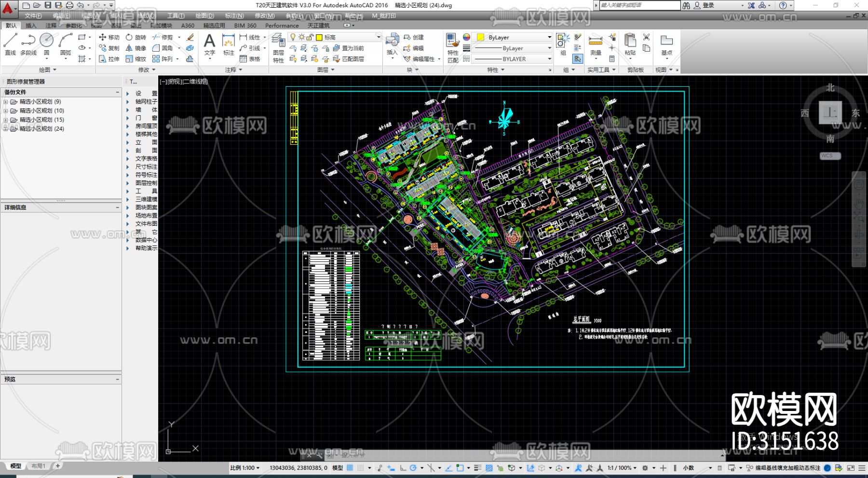Click the keyword search input field
This screenshot has width=868, height=478.
639,5
